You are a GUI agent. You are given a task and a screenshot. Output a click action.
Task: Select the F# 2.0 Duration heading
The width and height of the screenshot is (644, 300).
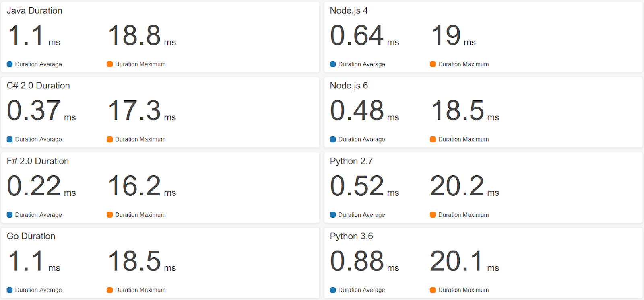[x=38, y=161]
